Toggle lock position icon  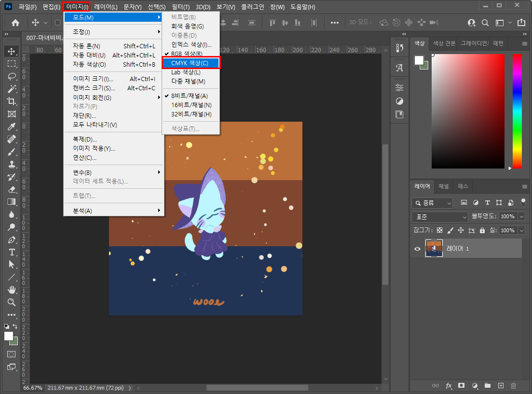coord(461,230)
